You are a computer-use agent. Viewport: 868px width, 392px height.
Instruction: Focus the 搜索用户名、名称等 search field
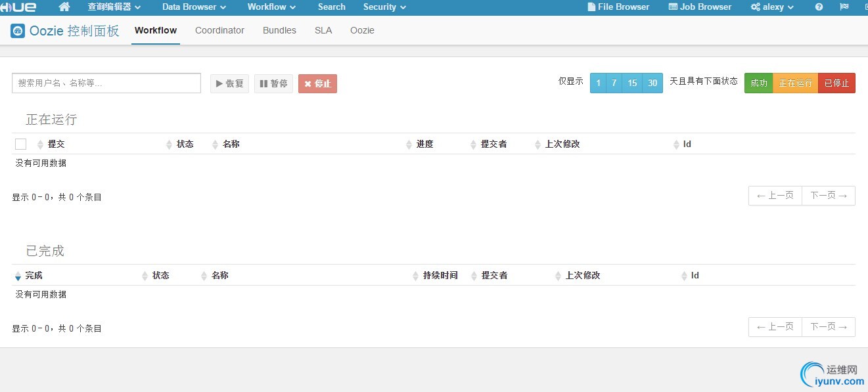pyautogui.click(x=106, y=83)
